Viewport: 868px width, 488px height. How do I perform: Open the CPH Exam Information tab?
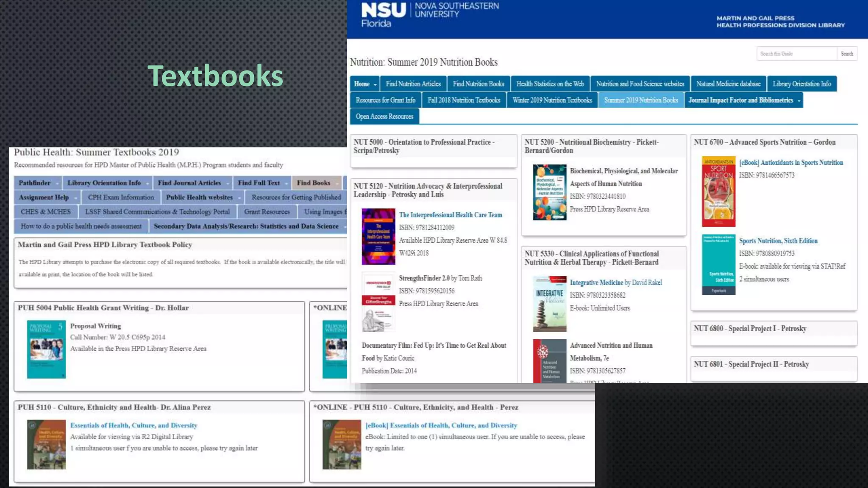click(x=121, y=197)
